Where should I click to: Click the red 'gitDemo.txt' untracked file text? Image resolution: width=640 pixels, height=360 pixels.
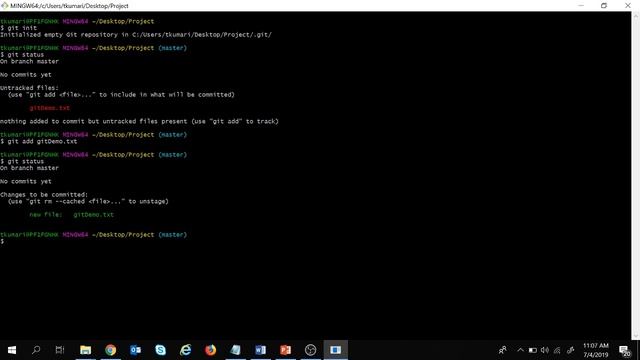click(49, 108)
